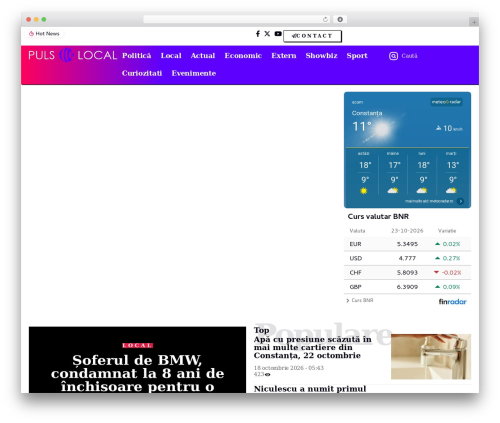Open the Șoferul de BMW article headline
This screenshot has width=500, height=423.
(x=137, y=373)
